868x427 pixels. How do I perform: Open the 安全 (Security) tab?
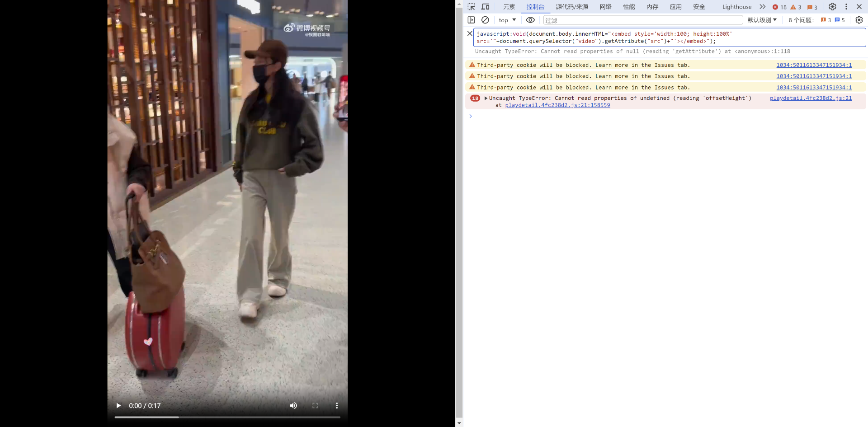point(699,7)
